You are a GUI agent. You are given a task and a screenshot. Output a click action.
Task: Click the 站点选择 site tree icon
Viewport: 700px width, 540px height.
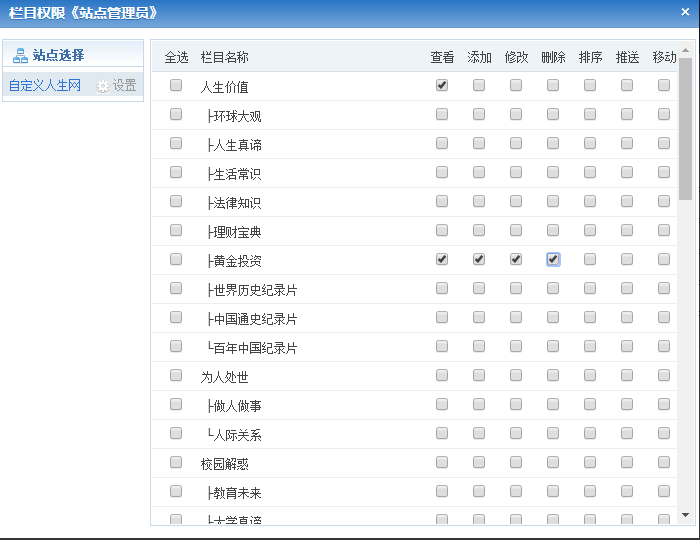[20, 55]
